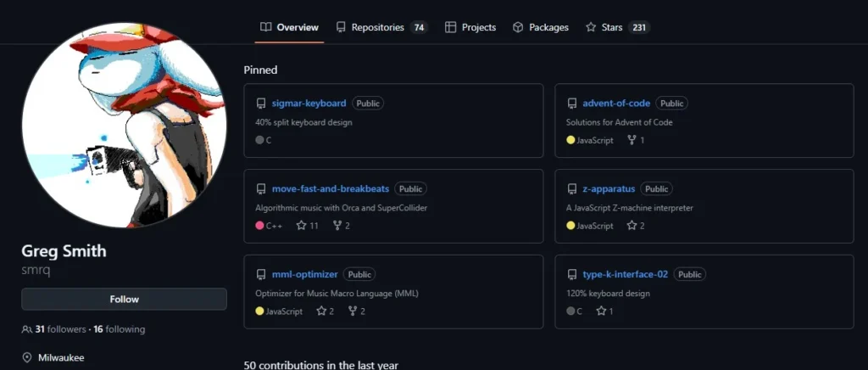The width and height of the screenshot is (868, 370).
Task: Open the z-apparatus repository
Action: click(609, 189)
